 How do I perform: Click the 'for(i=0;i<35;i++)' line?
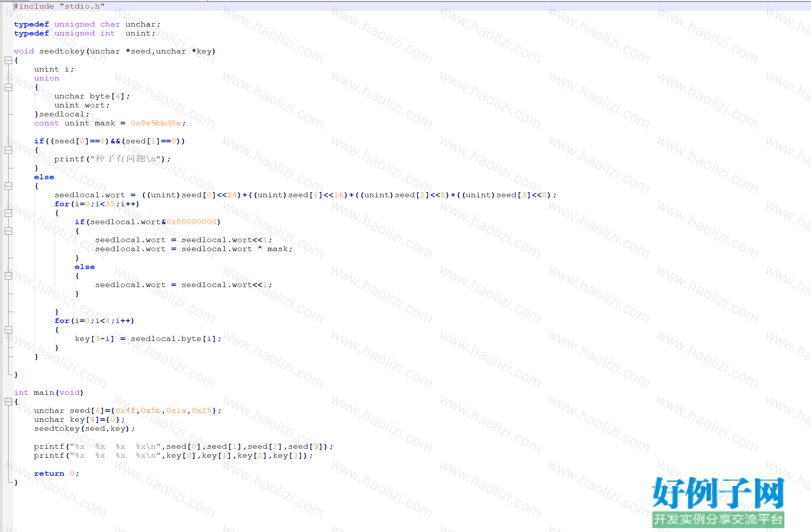(97, 204)
